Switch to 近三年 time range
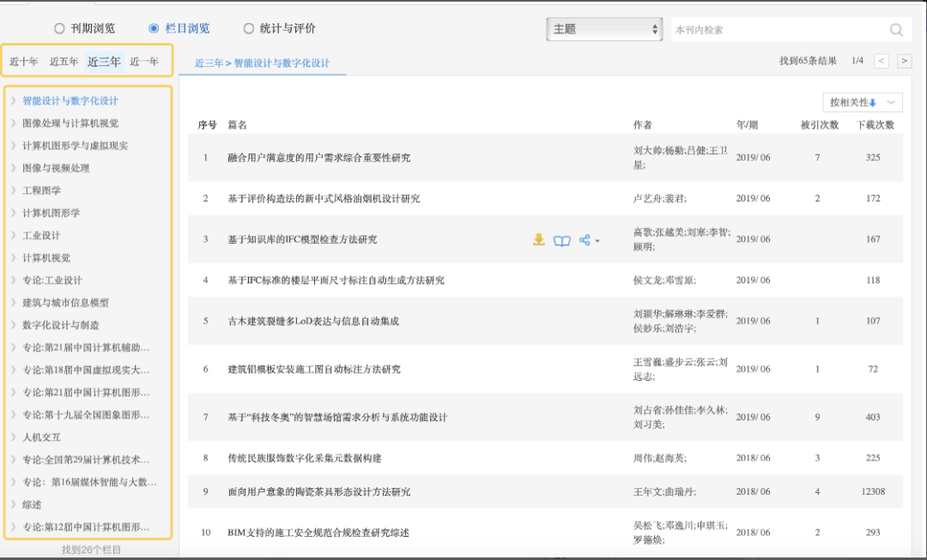 coord(104,62)
